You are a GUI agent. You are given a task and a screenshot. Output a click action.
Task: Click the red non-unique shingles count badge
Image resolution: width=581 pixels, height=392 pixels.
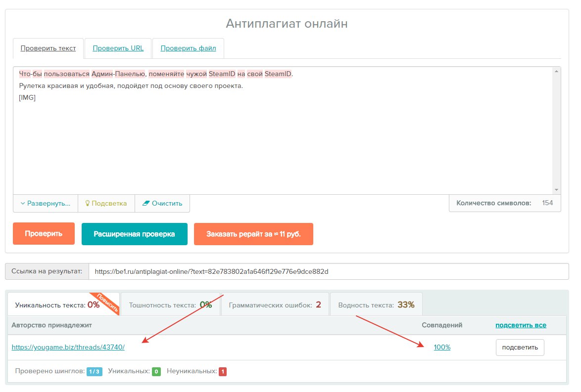click(223, 372)
